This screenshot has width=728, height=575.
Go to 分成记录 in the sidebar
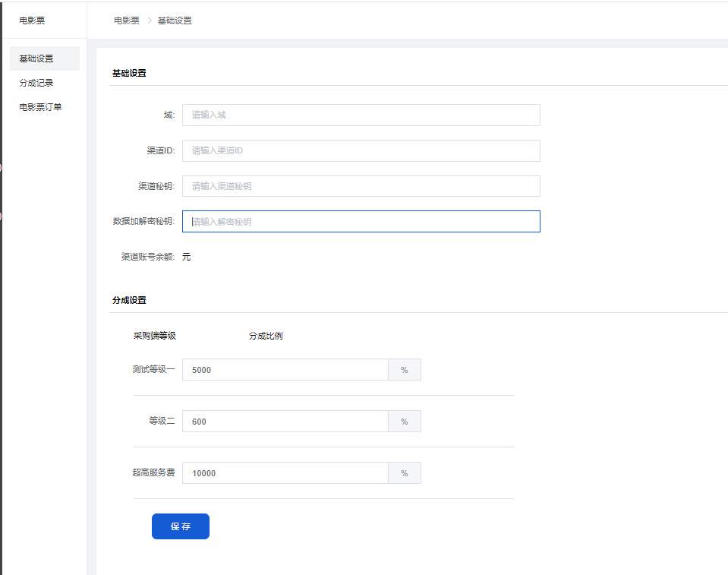(36, 83)
